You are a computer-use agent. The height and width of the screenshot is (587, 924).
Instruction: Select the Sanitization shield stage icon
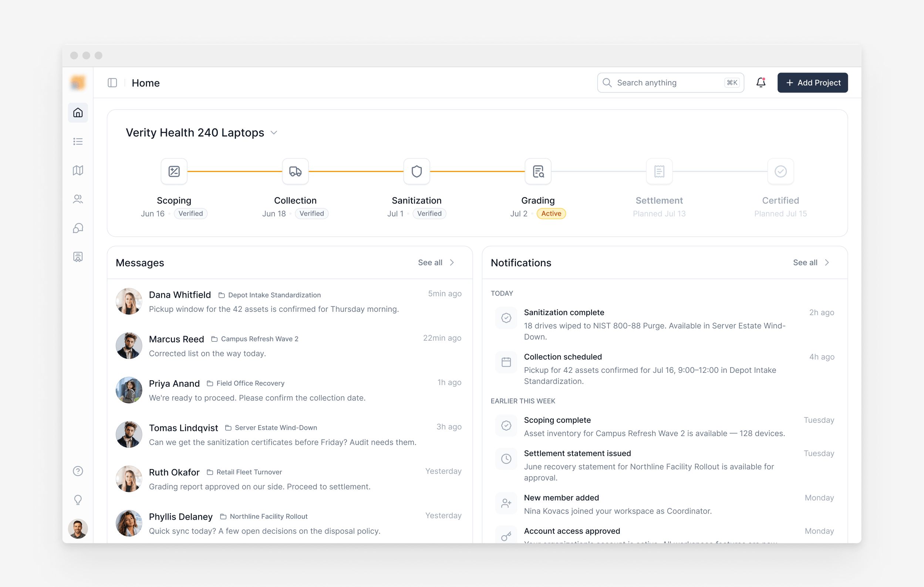point(417,171)
